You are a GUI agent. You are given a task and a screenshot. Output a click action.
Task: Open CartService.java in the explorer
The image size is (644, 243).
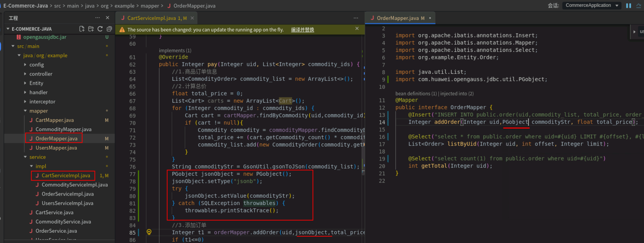(54, 212)
